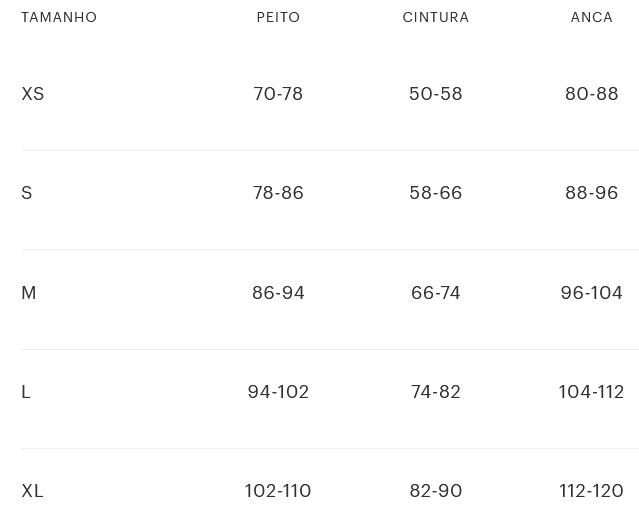Click the 104-112 hip value for L
The image size is (639, 517).
pos(591,391)
